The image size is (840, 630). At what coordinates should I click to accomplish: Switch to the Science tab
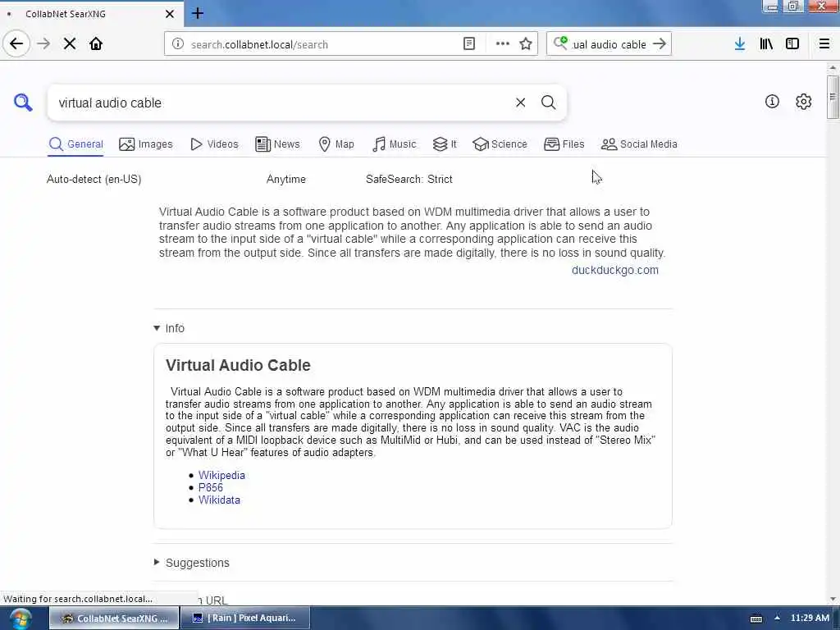pyautogui.click(x=500, y=144)
